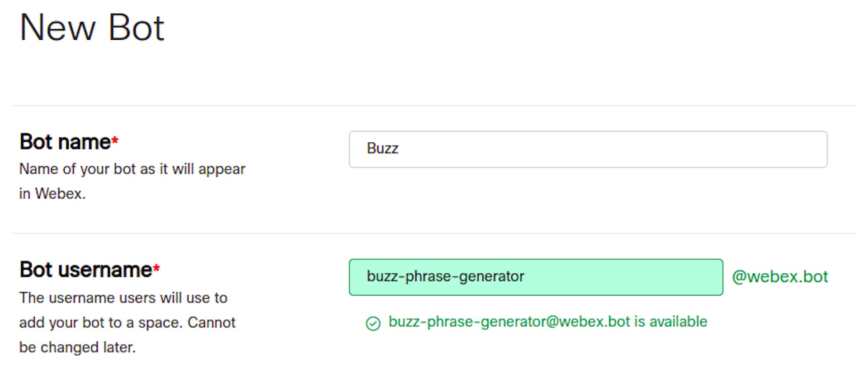Click the "Bot name" field label

pyautogui.click(x=65, y=142)
